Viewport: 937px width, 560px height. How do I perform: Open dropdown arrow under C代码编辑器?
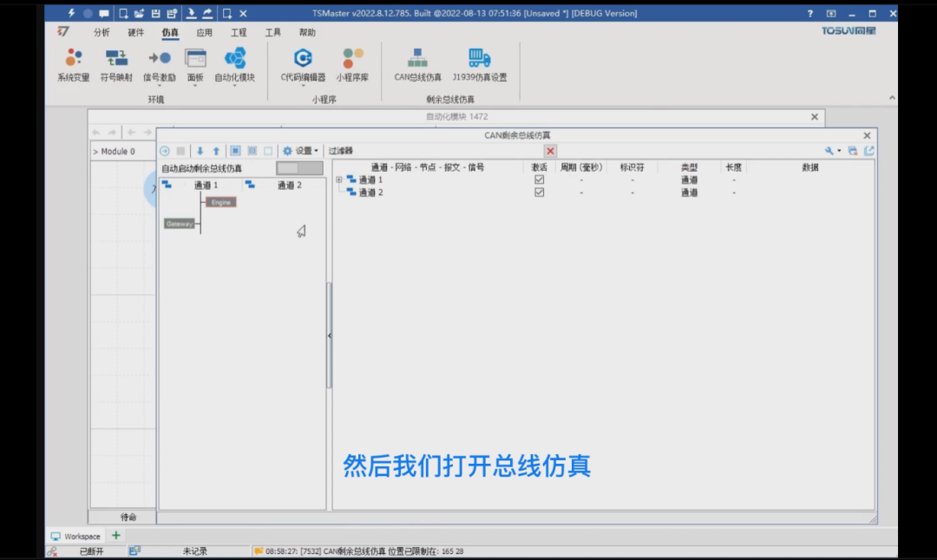point(303,86)
